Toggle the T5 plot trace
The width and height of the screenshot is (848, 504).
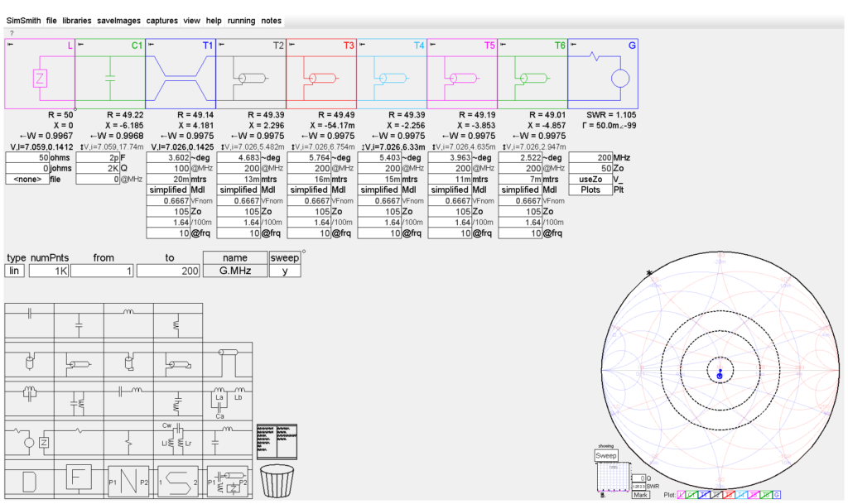(x=754, y=495)
